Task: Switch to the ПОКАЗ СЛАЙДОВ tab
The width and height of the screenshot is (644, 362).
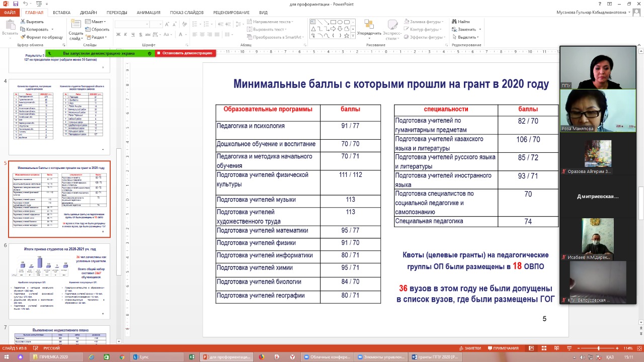Action: 187,13
